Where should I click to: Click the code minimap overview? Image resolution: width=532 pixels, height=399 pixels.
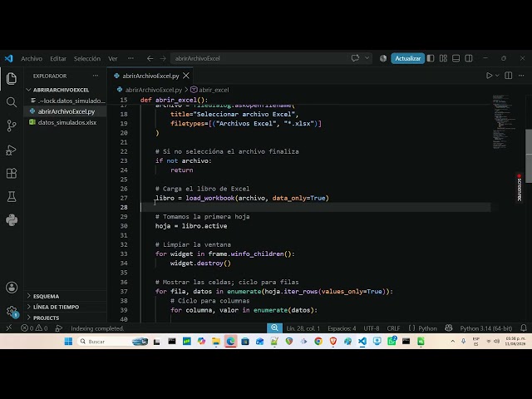[x=504, y=122]
